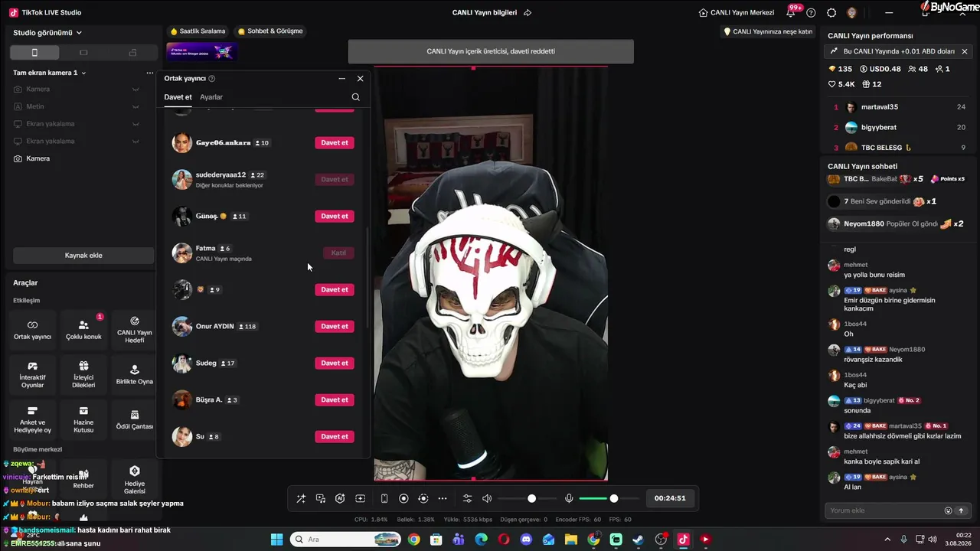
Task: Open Birlikte Oyna tool
Action: [135, 375]
